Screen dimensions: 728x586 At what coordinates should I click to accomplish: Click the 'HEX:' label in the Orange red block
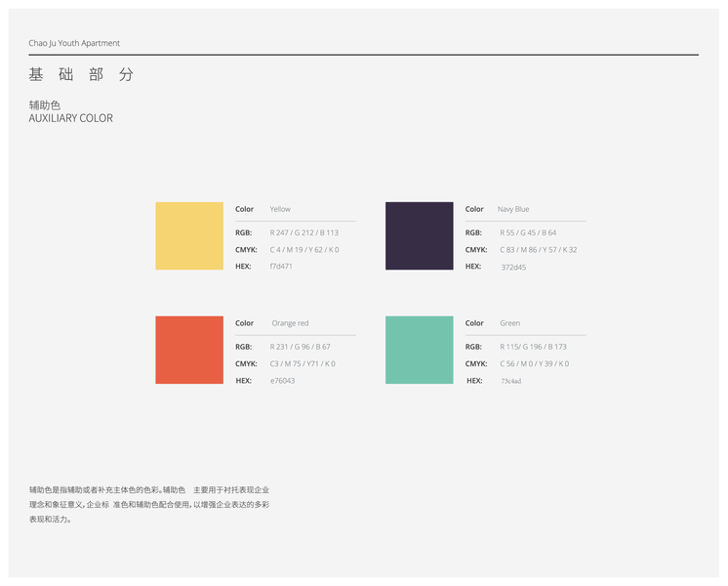click(244, 381)
